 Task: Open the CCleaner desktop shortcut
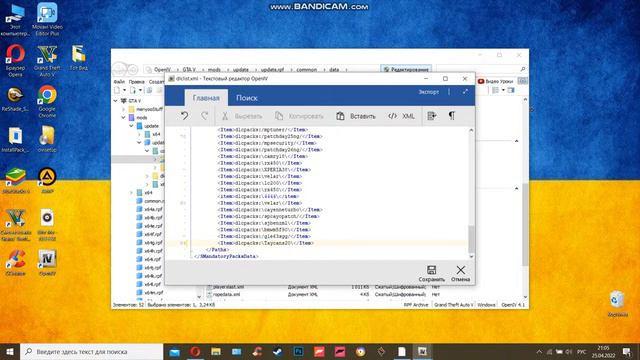pyautogui.click(x=15, y=262)
